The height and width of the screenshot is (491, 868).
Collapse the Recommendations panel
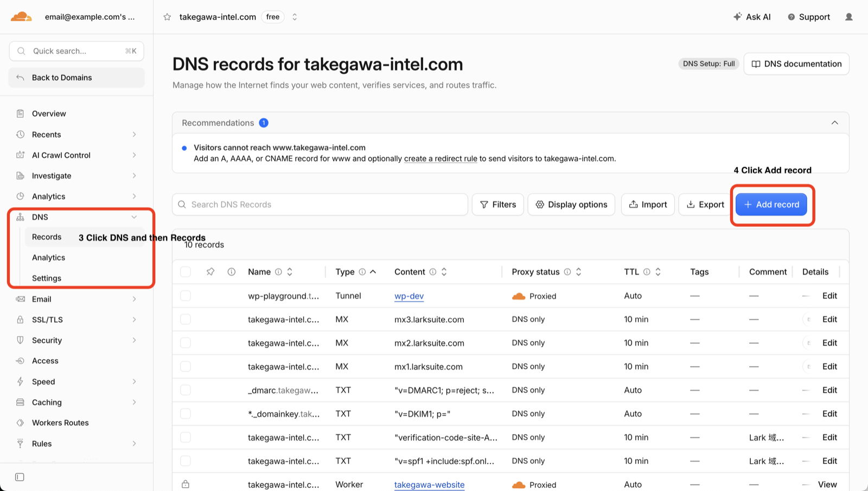[834, 123]
